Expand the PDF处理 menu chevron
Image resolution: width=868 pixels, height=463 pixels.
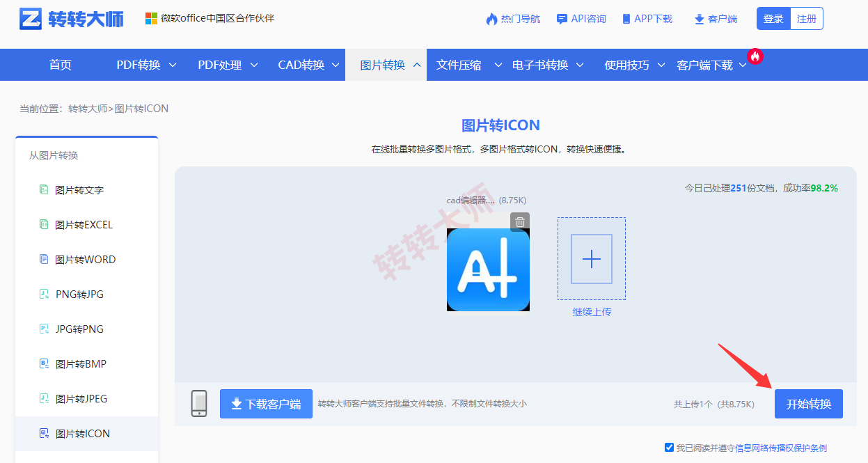pos(254,65)
